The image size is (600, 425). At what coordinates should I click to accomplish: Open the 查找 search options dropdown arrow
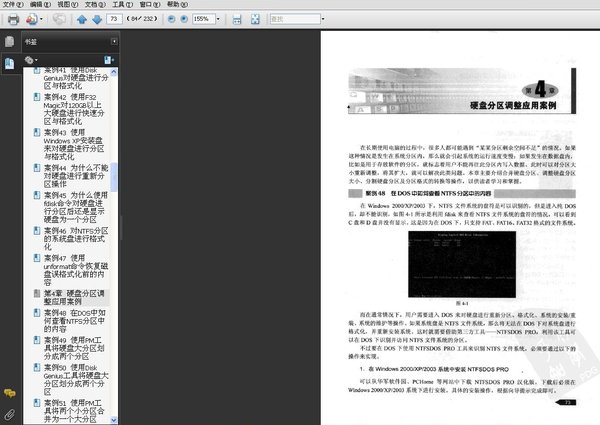[323, 19]
